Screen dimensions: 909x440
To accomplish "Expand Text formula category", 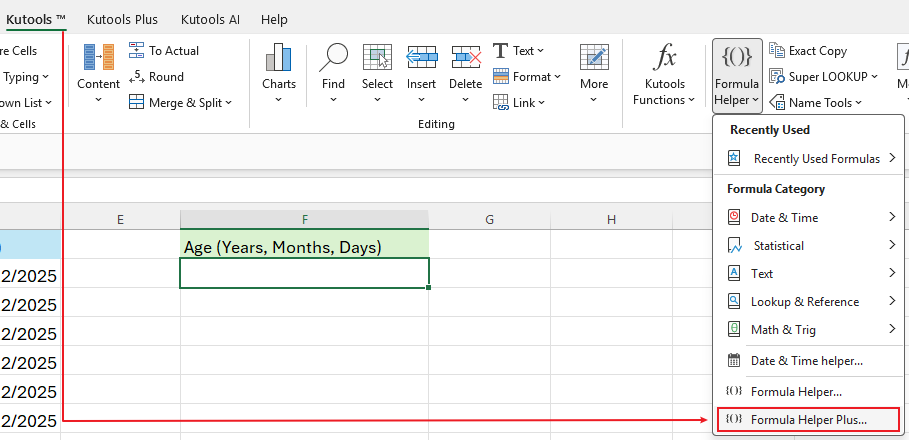I will (x=809, y=274).
